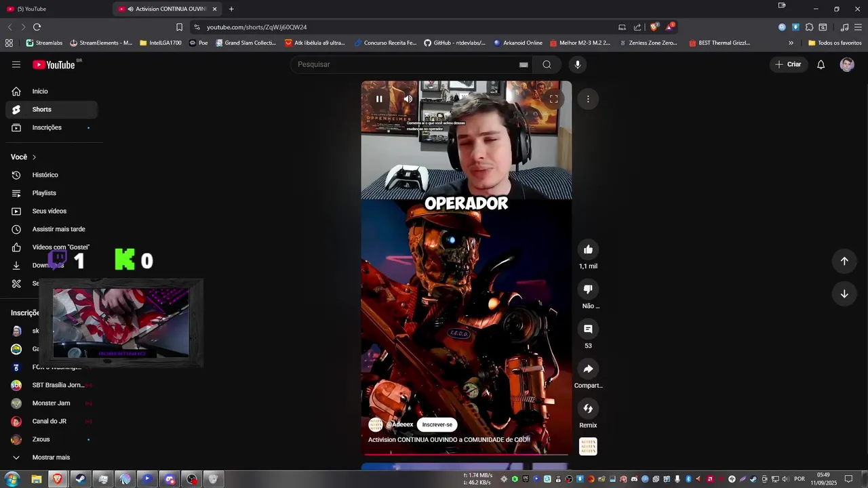Share the Short via Compartilhar

pos(588,369)
